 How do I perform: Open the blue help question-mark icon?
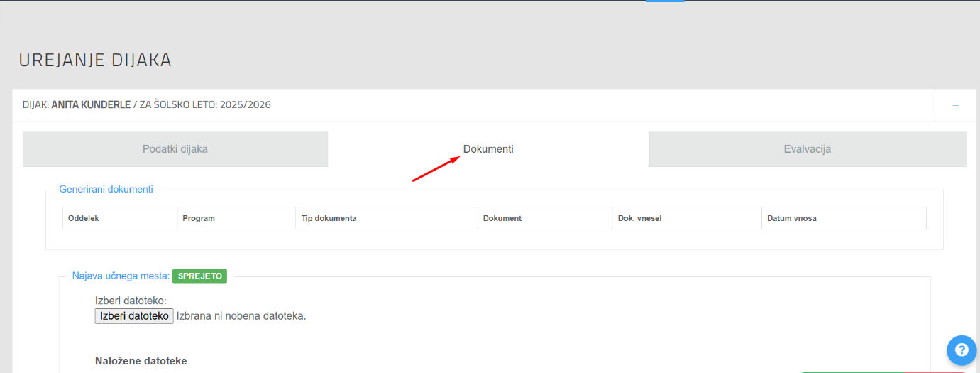[962, 350]
